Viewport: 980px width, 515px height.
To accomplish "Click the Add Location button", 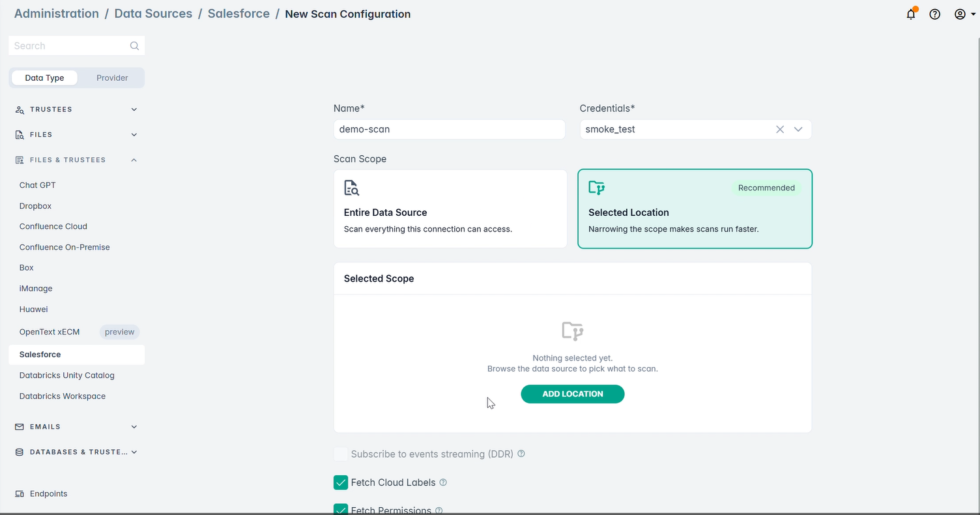I will coord(573,394).
